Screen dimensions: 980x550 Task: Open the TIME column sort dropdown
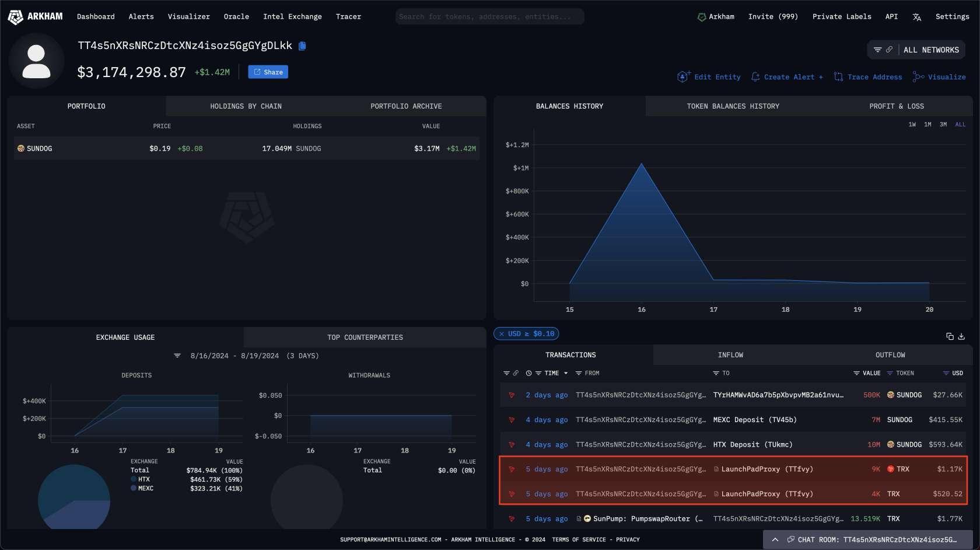[x=565, y=373]
